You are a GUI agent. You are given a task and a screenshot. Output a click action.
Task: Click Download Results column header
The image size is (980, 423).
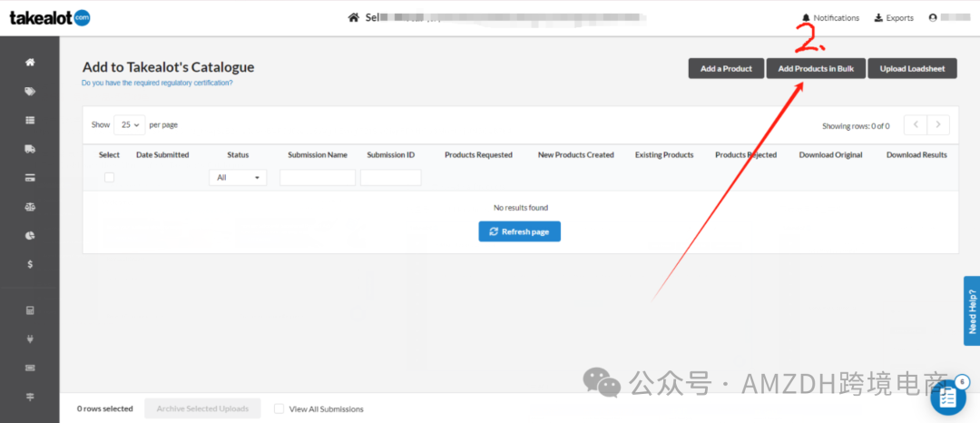coord(916,155)
